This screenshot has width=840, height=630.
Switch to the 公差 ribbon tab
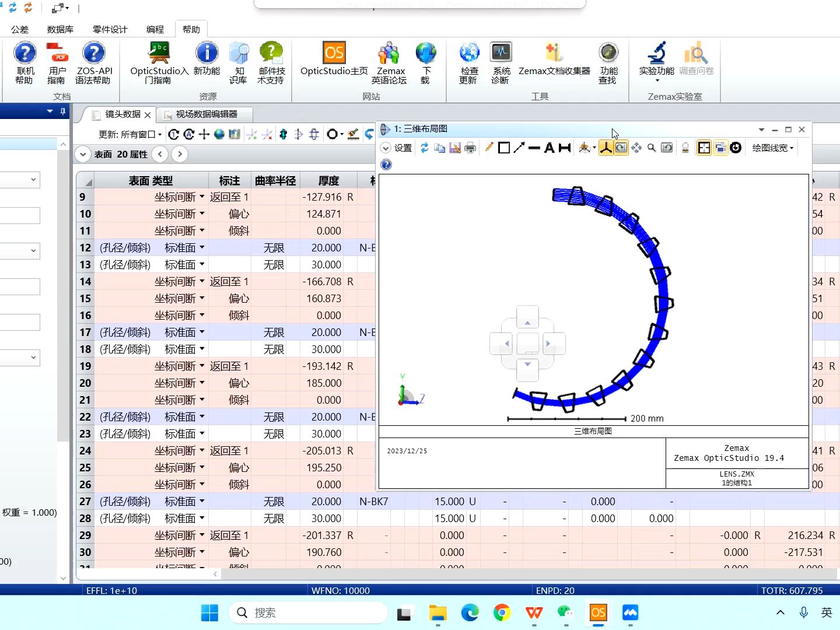[20, 29]
